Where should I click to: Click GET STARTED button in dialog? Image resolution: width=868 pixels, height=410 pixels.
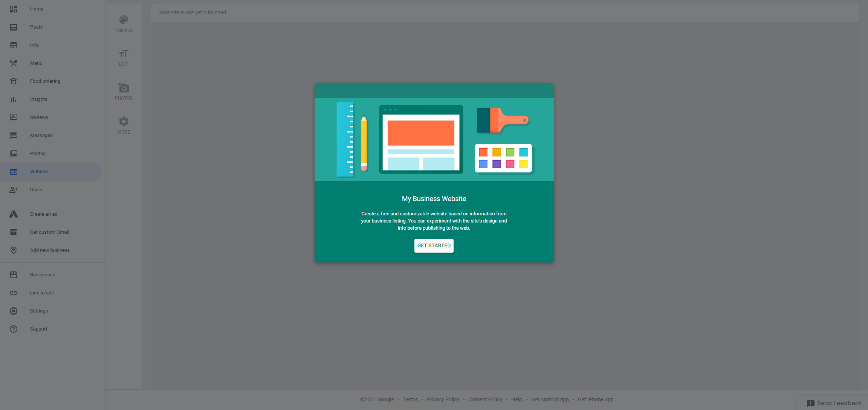coord(434,246)
